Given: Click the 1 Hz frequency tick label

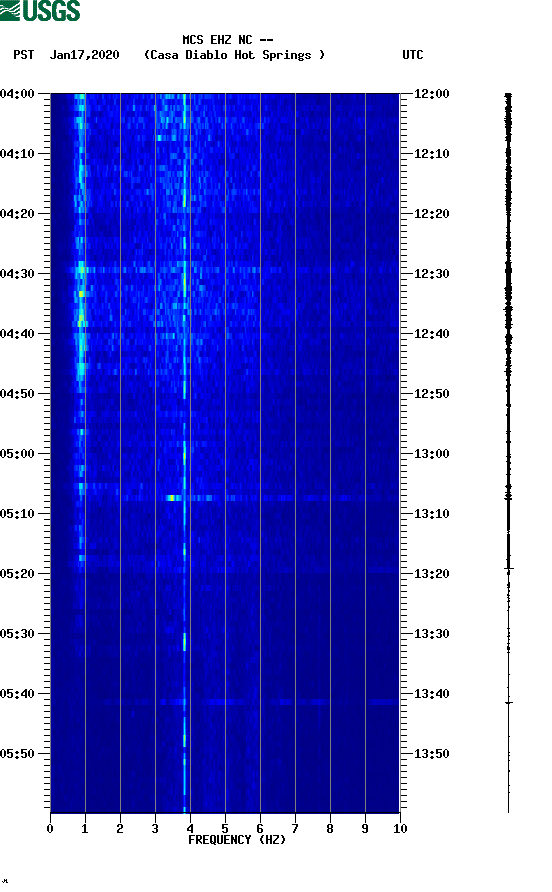Looking at the screenshot, I should (85, 828).
